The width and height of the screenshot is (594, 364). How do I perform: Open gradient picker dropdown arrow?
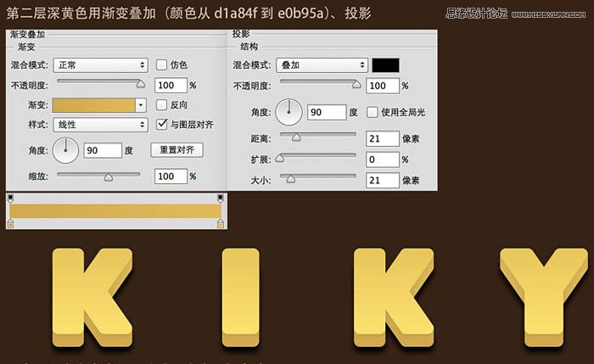[x=141, y=105]
